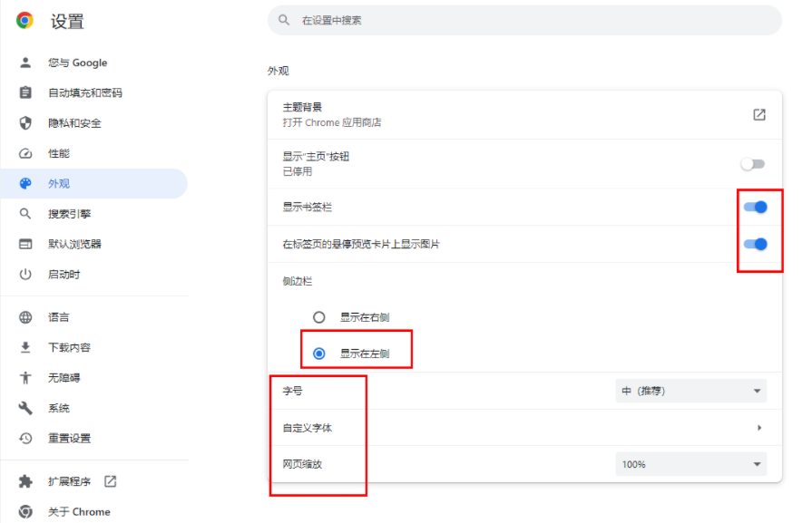
Task: Turn off the 显示书签栏 switch
Action: coord(756,207)
